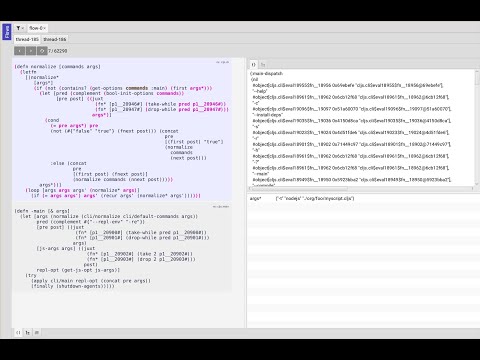Step to the next trace with forward arrow

(31, 51)
